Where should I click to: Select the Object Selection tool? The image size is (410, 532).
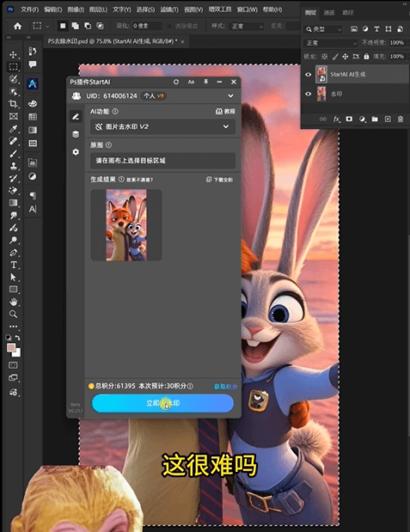13,92
